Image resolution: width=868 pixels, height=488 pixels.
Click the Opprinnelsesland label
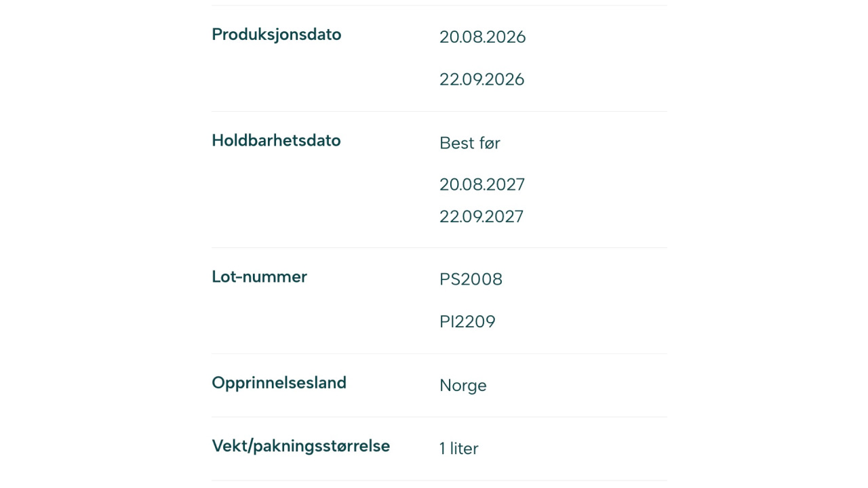[x=279, y=383]
